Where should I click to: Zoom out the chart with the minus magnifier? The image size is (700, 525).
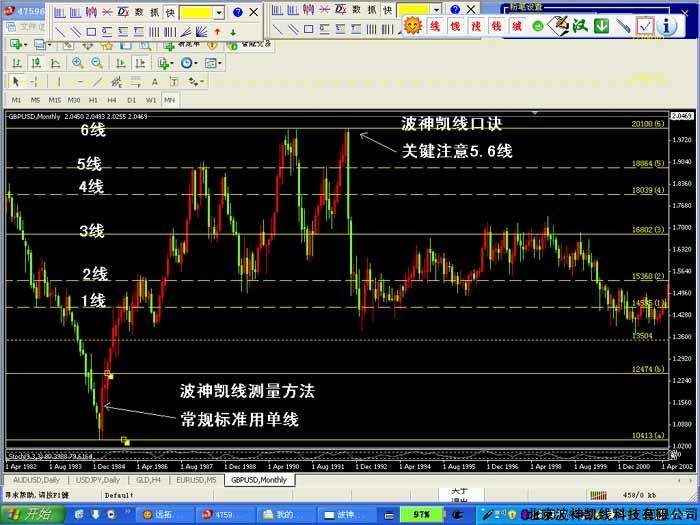click(97, 63)
